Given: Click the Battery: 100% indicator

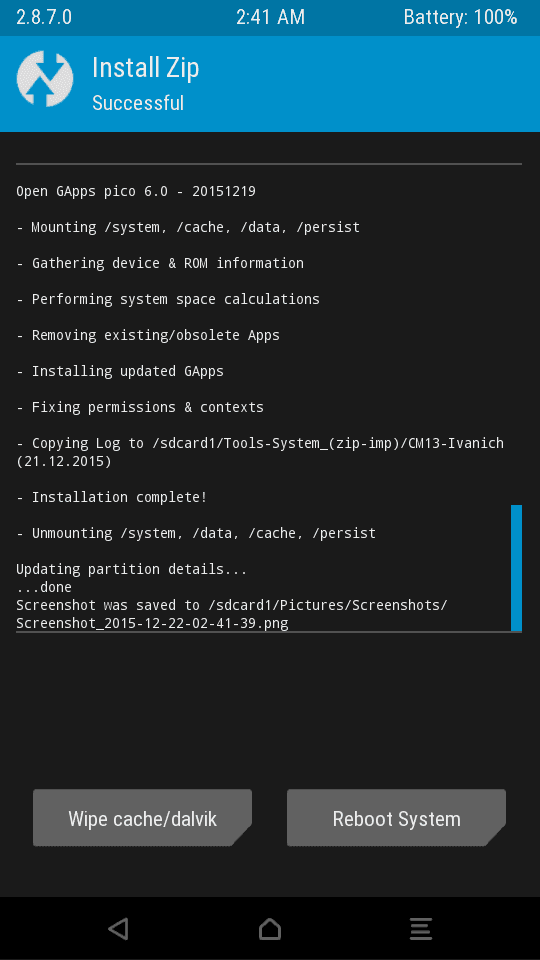Looking at the screenshot, I should (460, 17).
